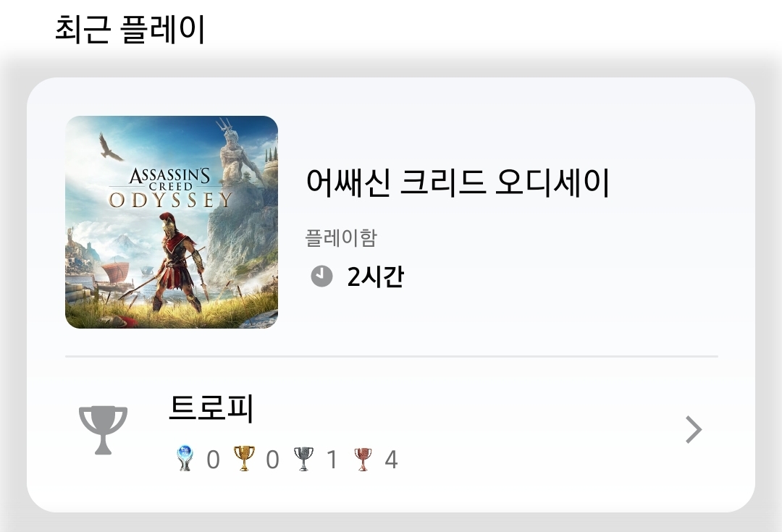Expand trophies with the right chevron arrow
This screenshot has height=532, width=782.
click(x=694, y=429)
